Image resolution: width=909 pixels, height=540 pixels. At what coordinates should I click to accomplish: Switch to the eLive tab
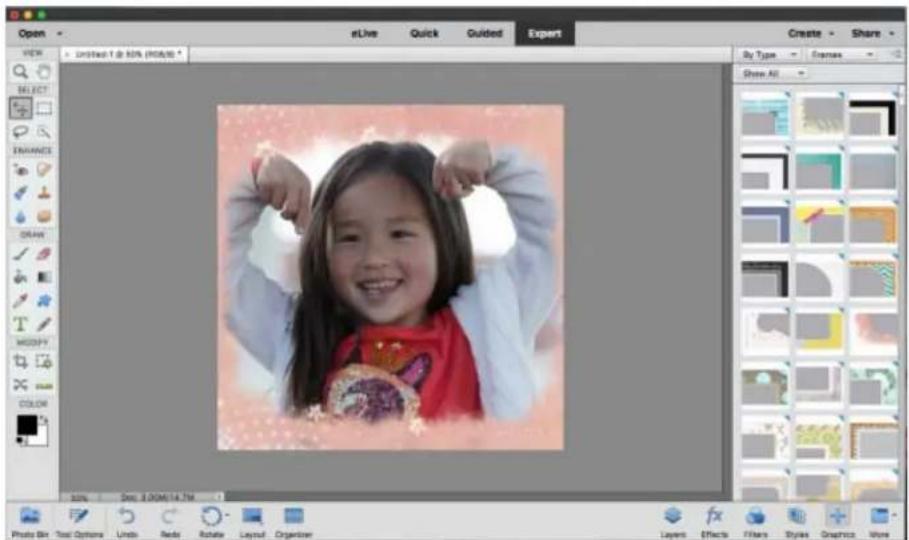(365, 34)
